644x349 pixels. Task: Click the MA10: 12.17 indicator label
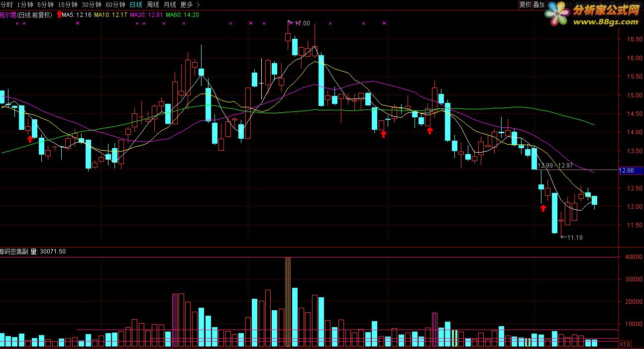point(110,15)
